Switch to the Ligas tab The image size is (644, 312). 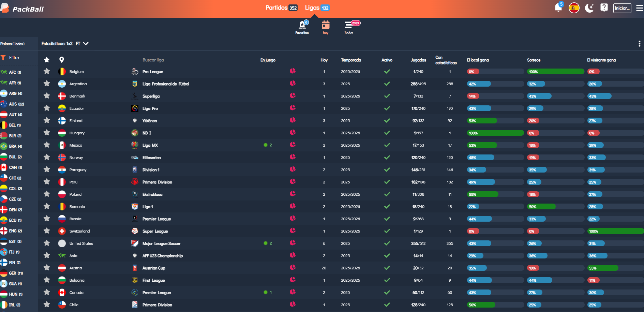[317, 8]
